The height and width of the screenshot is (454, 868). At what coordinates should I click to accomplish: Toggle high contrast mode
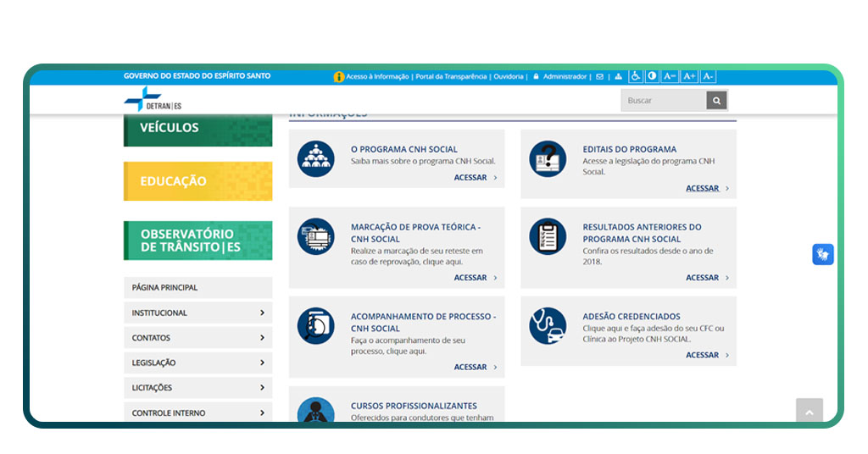[x=652, y=76]
